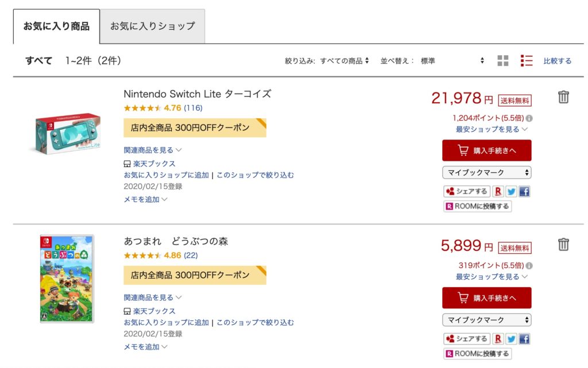
Task: Open the あつまれ どうぶつの森 product thumbnail
Action: [67, 278]
